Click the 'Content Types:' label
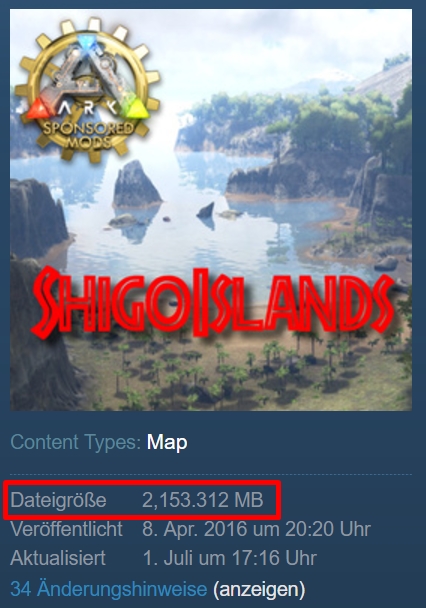 pos(76,442)
